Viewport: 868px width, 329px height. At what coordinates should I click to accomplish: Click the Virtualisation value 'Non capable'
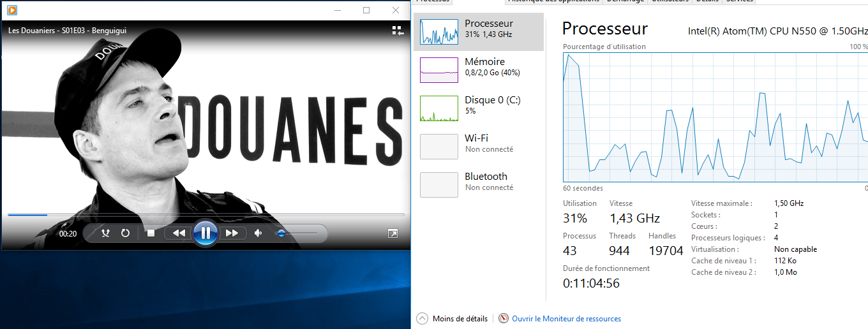[795, 249]
